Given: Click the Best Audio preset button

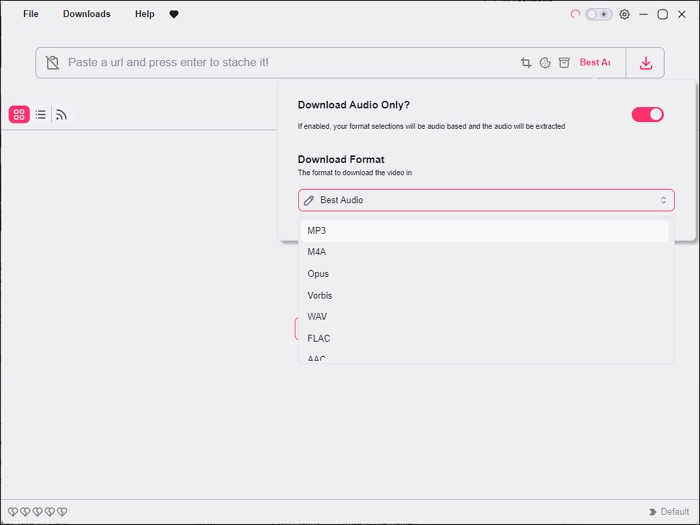Looking at the screenshot, I should point(595,63).
